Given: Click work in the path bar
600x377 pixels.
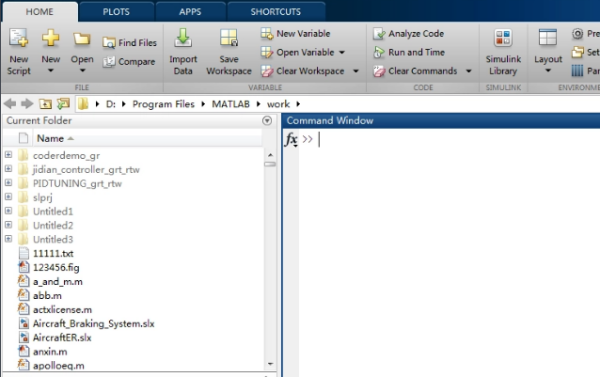Looking at the screenshot, I should (x=278, y=104).
